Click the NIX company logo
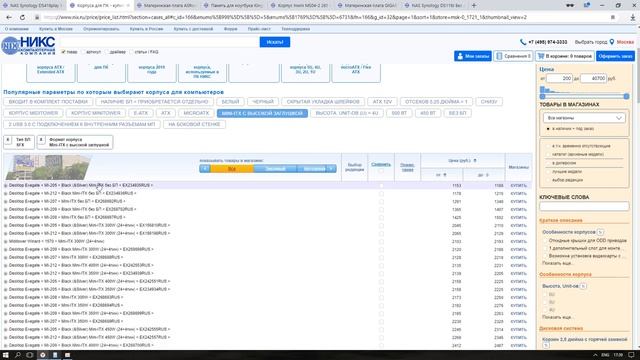The image size is (640, 360). (x=29, y=45)
